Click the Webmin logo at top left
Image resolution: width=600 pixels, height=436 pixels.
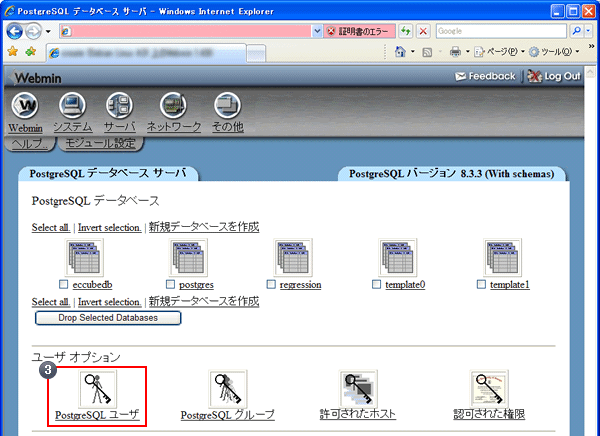[x=36, y=78]
